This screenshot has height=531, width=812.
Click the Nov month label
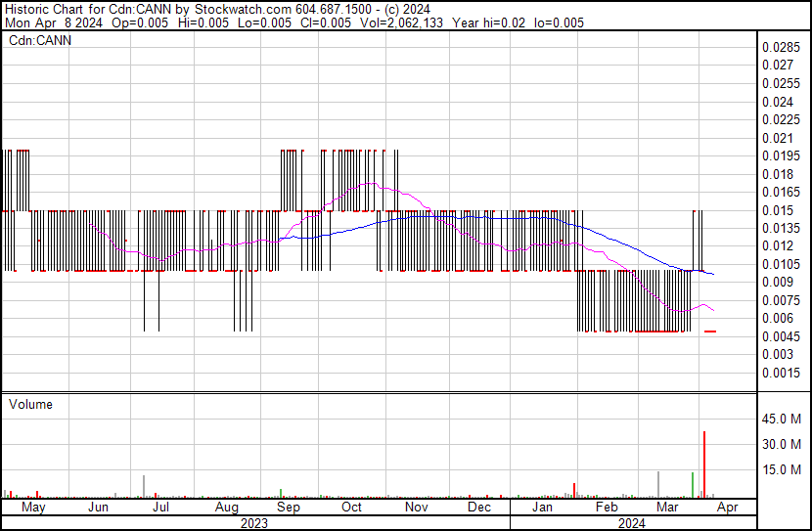(417, 508)
